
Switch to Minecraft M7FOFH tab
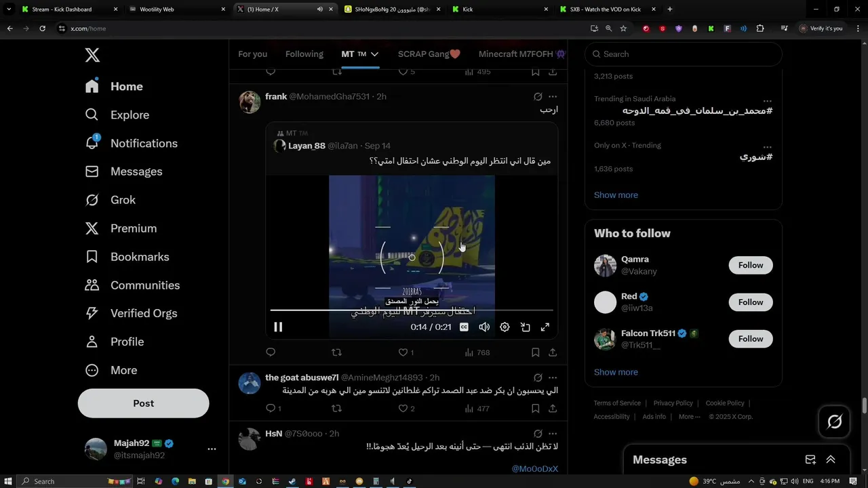click(x=522, y=54)
